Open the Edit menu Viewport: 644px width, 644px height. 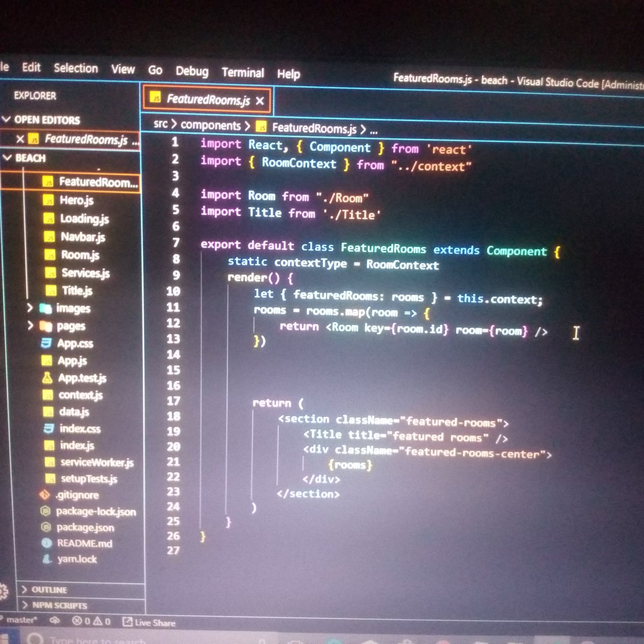coord(31,68)
